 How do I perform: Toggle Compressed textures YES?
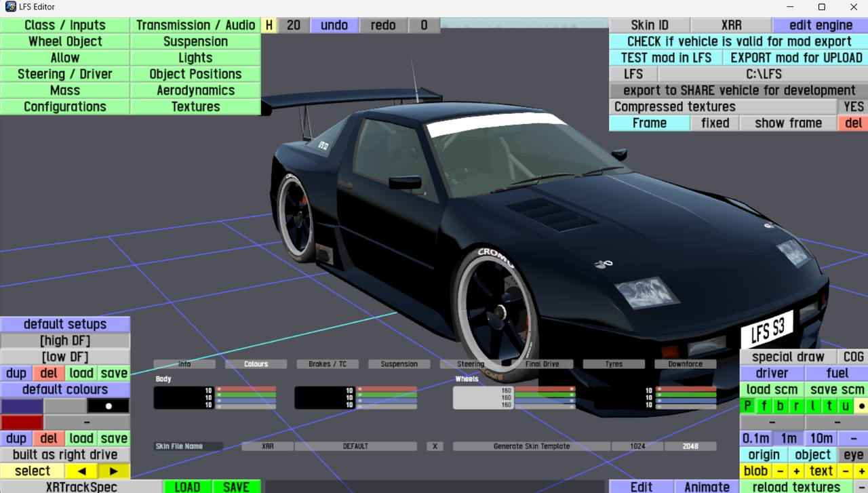click(853, 106)
